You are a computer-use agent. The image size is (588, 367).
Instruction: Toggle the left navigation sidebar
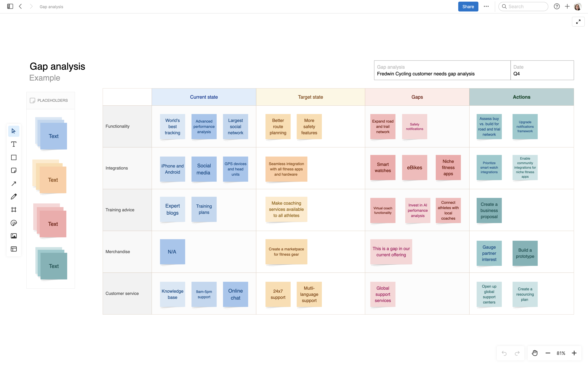(x=10, y=6)
